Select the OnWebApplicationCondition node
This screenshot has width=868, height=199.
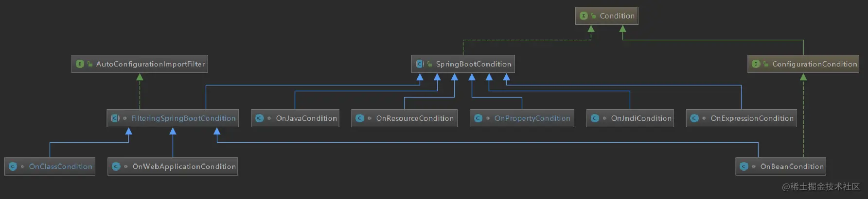tap(173, 166)
